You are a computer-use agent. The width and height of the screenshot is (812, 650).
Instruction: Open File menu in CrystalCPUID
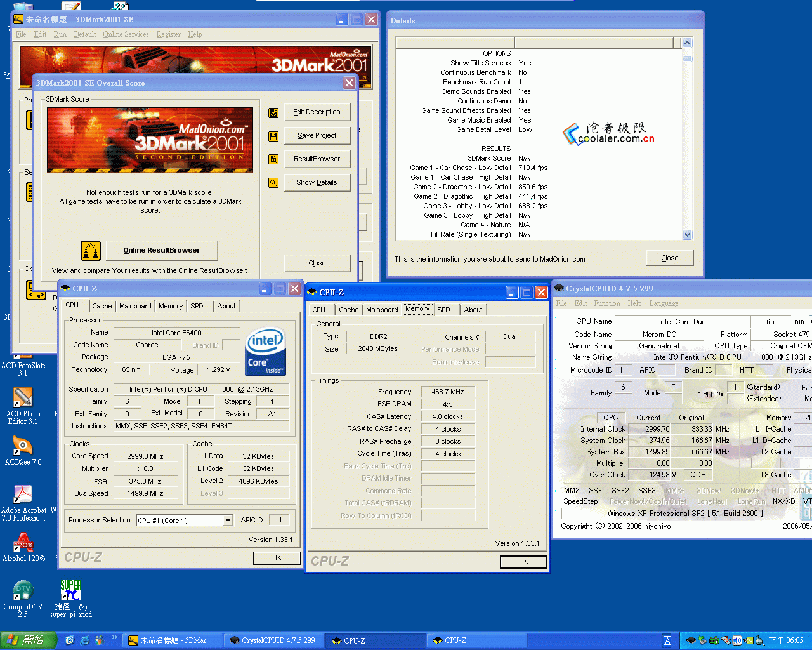tap(561, 303)
